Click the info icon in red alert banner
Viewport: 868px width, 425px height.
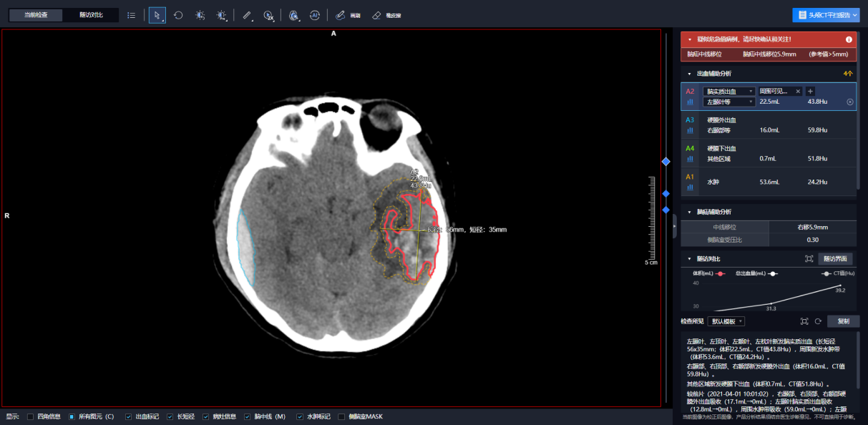849,39
